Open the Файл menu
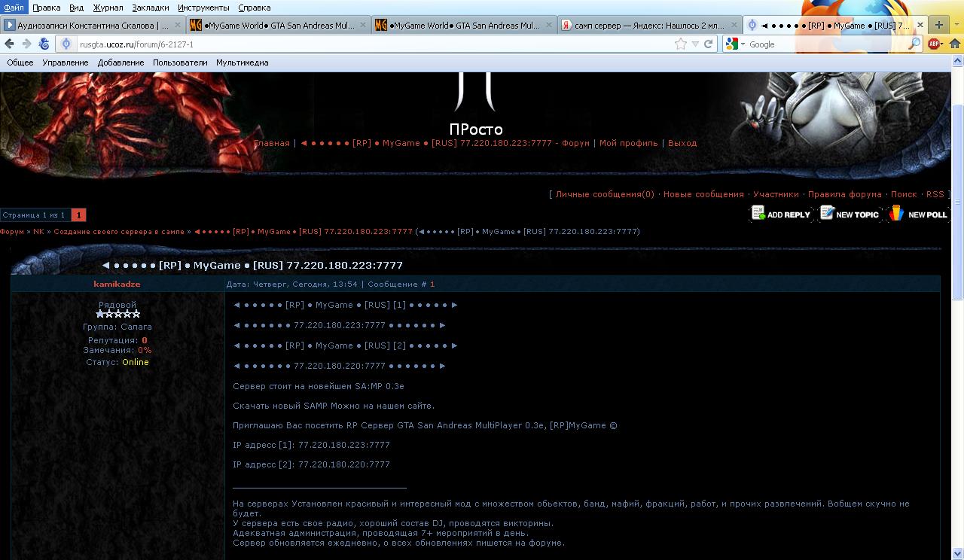This screenshot has height=560, width=964. click(x=14, y=8)
